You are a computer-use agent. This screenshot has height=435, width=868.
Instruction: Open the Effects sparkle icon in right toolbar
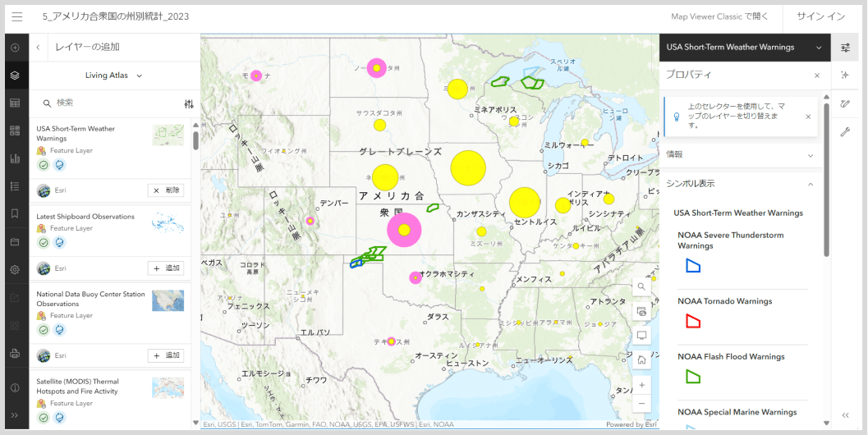click(845, 76)
